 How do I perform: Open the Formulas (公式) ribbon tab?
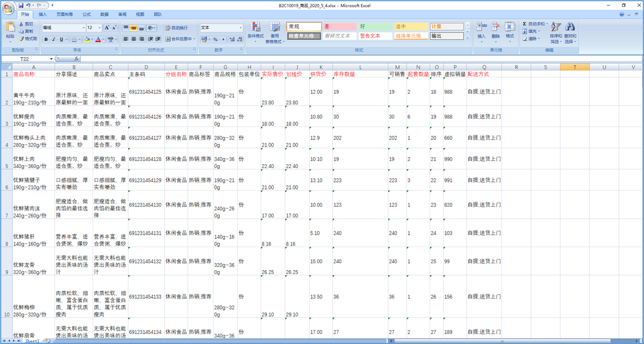[x=86, y=15]
